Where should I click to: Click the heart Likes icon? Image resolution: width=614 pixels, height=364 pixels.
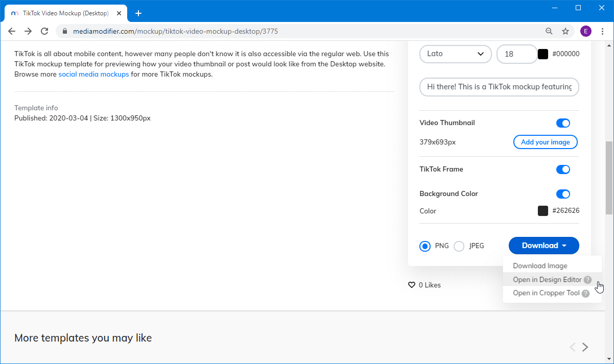tap(412, 285)
